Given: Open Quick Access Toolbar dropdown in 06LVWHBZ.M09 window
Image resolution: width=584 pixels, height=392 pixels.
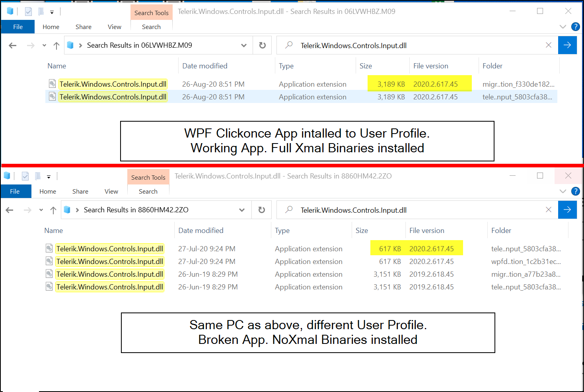Looking at the screenshot, I should 52,12.
